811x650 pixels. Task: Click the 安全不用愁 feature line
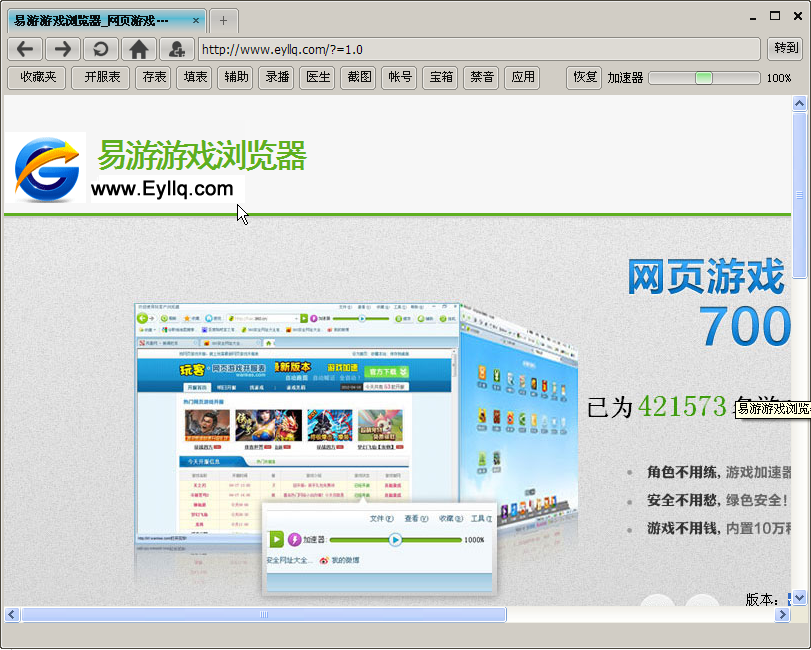click(717, 500)
